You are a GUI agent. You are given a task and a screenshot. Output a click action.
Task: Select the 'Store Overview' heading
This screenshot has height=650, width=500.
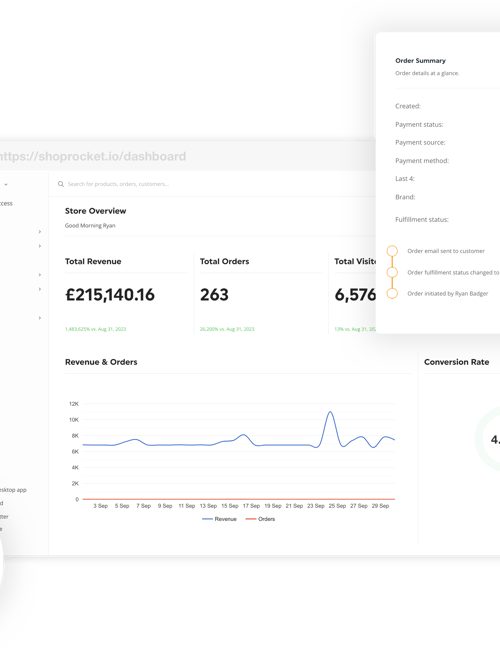[x=95, y=211]
